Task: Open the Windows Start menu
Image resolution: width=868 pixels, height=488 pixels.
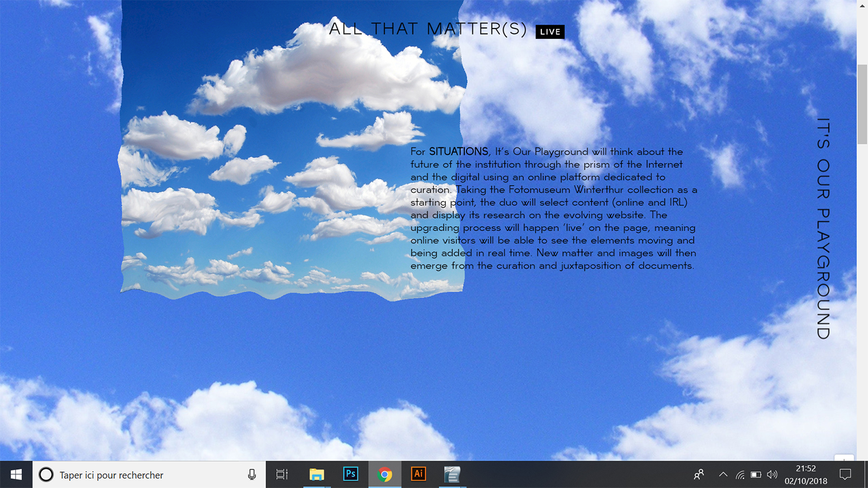Action: [x=16, y=475]
